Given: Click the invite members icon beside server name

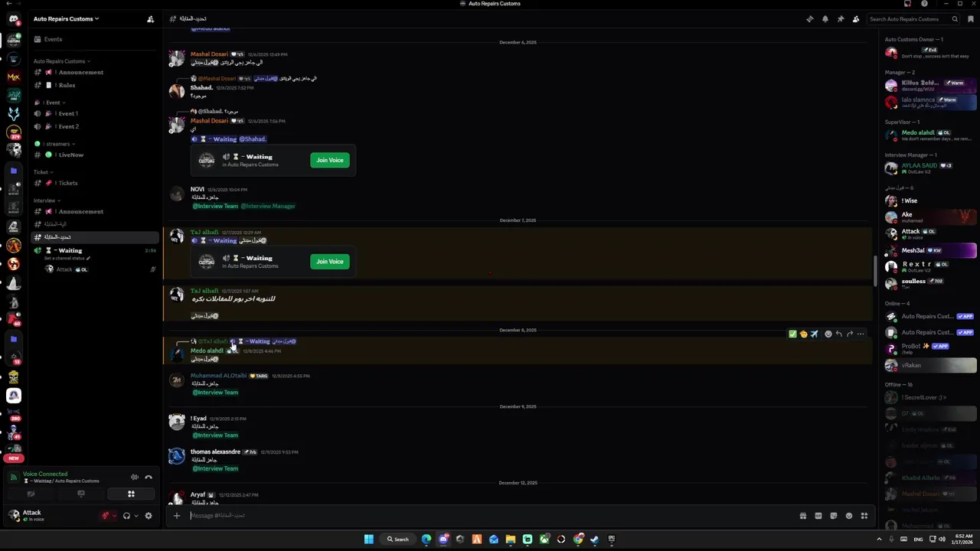Looking at the screenshot, I should pyautogui.click(x=150, y=19).
